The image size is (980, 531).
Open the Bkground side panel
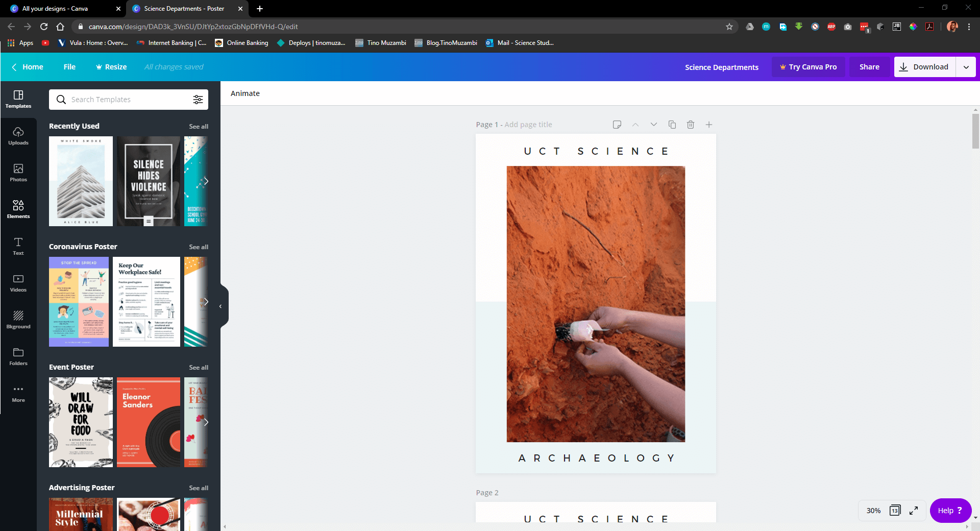click(18, 320)
